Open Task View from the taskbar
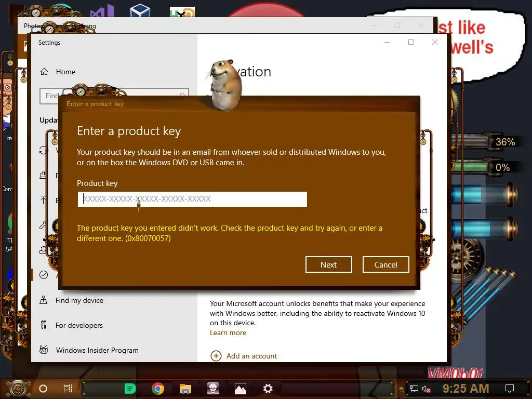 click(x=68, y=389)
